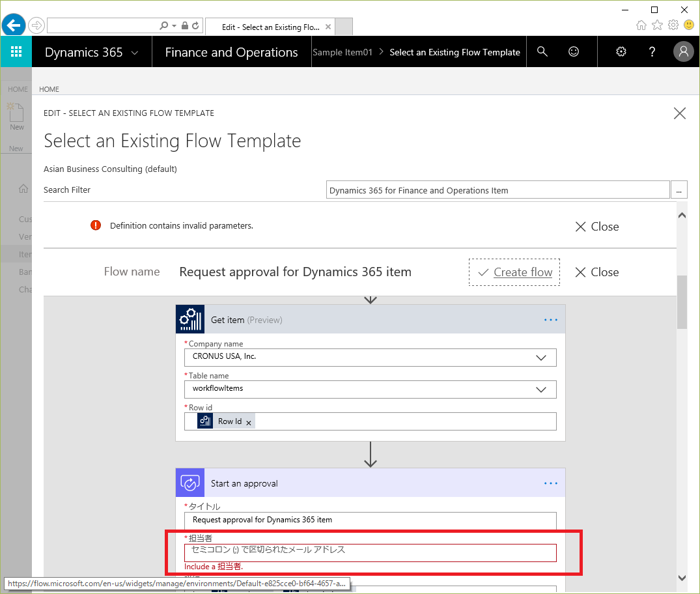Close the Select an Existing Flow Template dialog
700x594 pixels.
tap(679, 113)
